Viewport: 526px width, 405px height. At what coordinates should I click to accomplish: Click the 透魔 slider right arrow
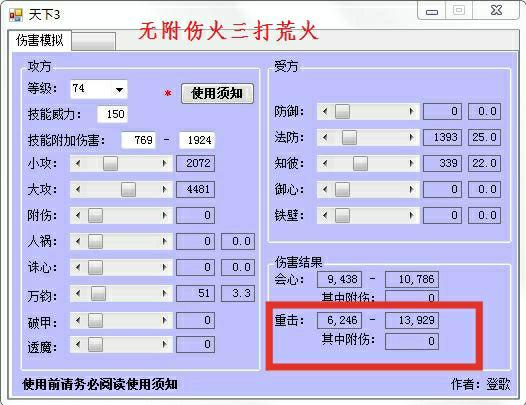(x=164, y=344)
